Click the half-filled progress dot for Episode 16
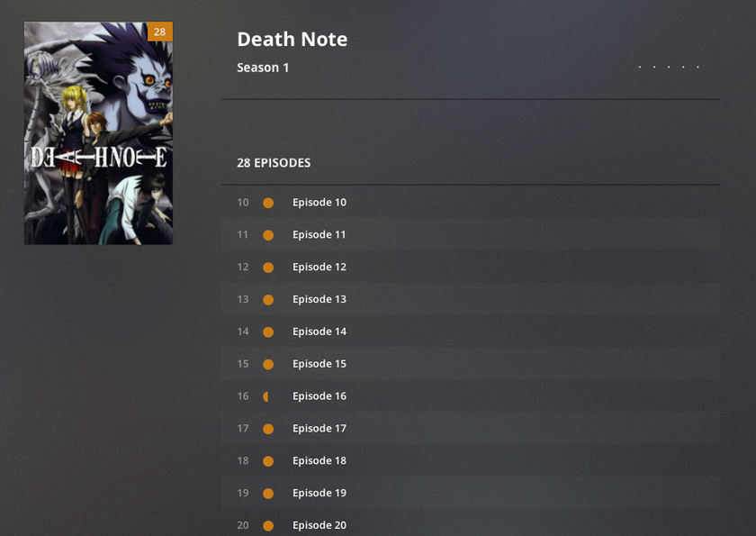The width and height of the screenshot is (756, 536). click(265, 397)
